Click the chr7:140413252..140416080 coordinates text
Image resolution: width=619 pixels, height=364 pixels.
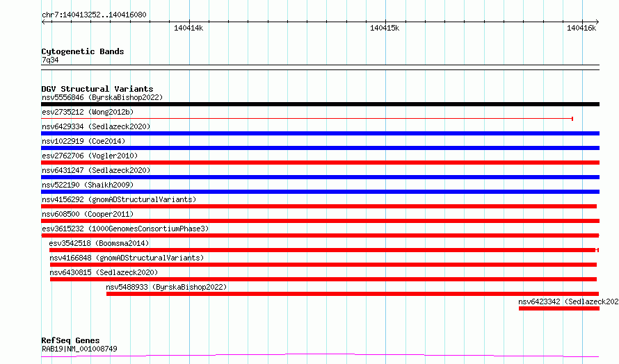click(94, 15)
